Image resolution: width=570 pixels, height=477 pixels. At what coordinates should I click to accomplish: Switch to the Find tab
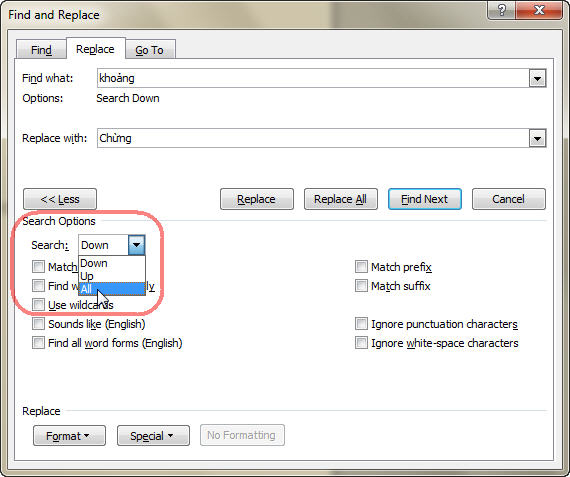click(x=41, y=50)
